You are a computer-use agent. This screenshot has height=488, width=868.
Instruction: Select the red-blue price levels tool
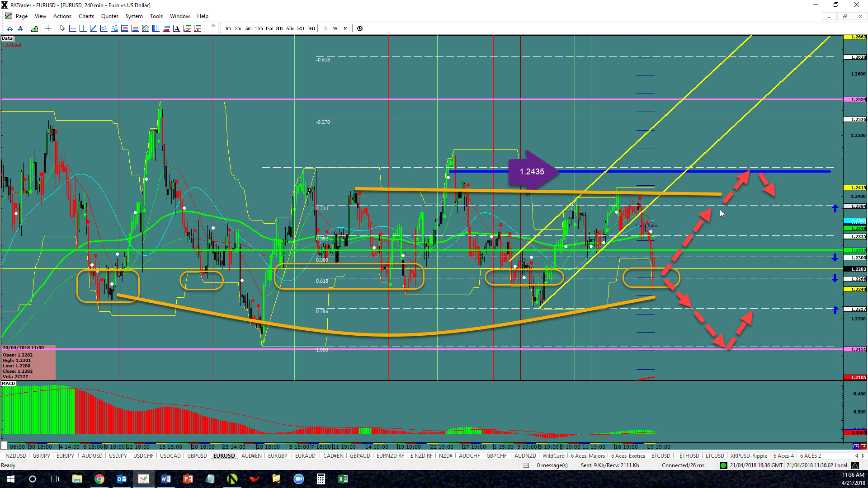[166, 28]
